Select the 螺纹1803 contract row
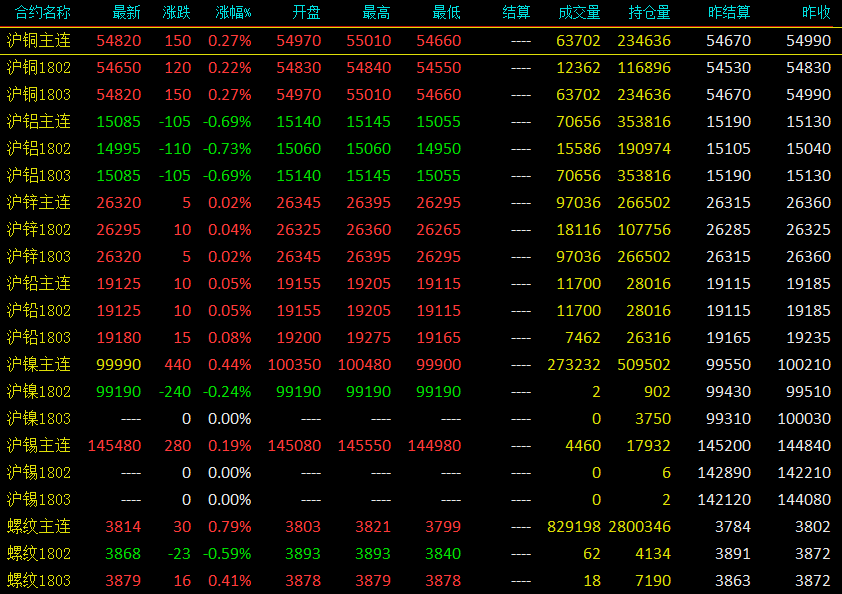The width and height of the screenshot is (842, 594). pos(421,581)
